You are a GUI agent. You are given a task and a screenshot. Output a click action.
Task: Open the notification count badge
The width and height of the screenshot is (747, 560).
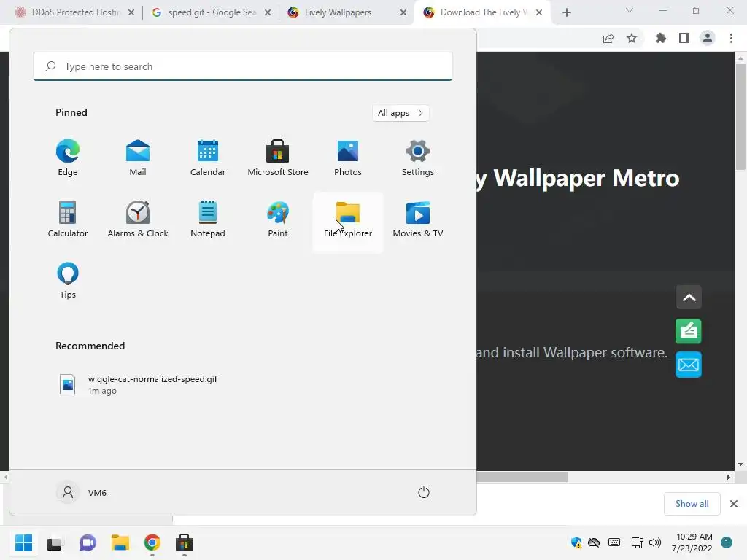(x=727, y=542)
